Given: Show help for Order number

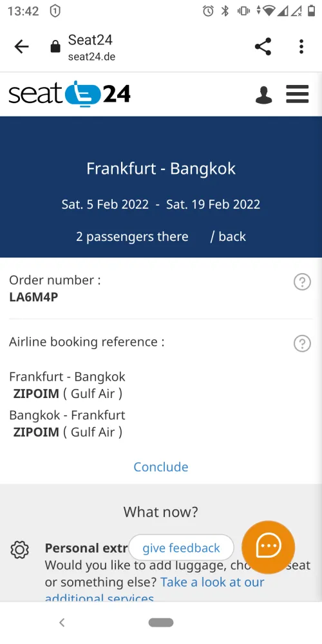Looking at the screenshot, I should click(x=302, y=282).
